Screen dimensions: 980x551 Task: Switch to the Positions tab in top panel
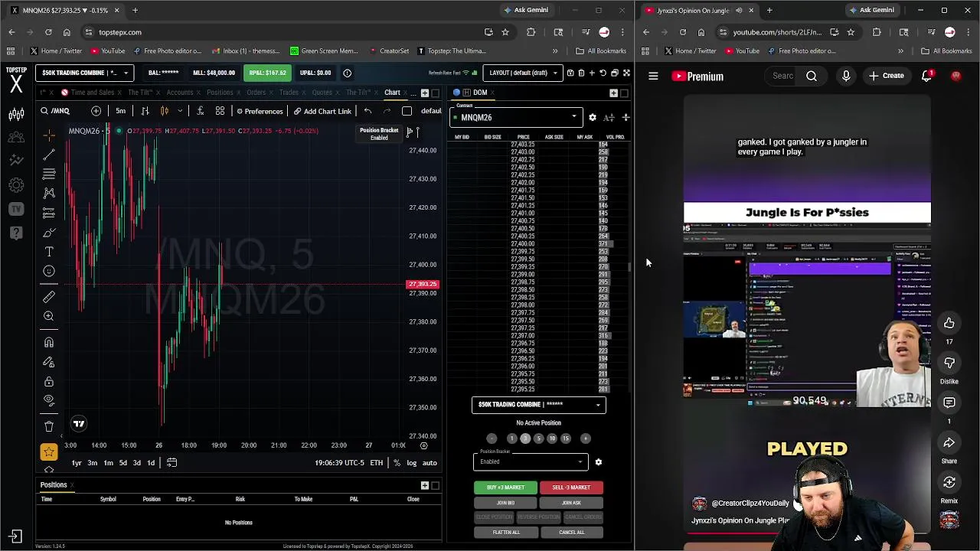[x=220, y=93]
